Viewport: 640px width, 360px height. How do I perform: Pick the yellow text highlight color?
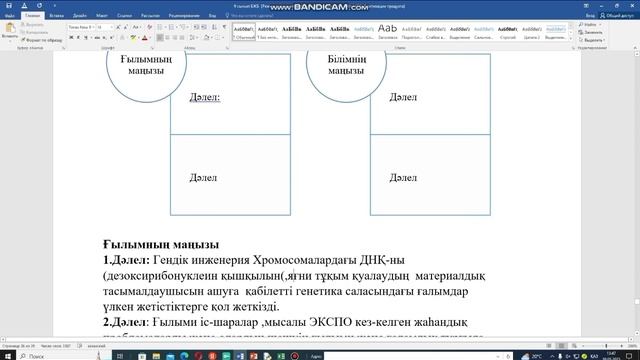click(x=133, y=38)
